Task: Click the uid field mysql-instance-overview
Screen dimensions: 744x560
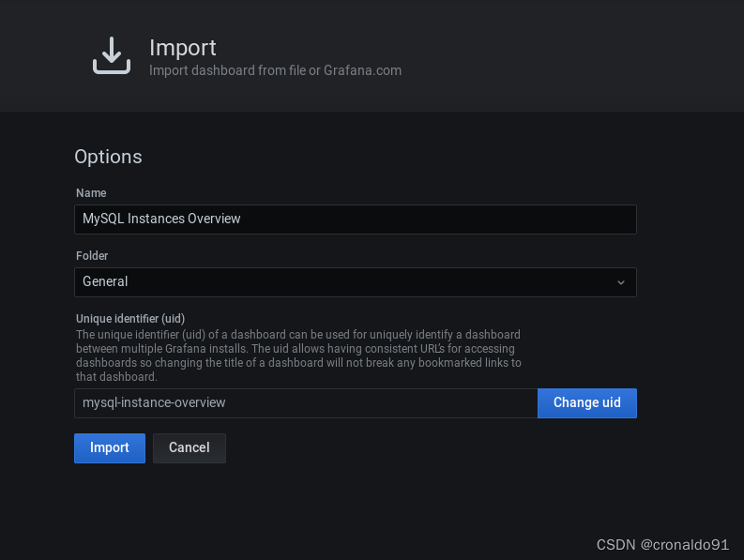Action: point(306,403)
